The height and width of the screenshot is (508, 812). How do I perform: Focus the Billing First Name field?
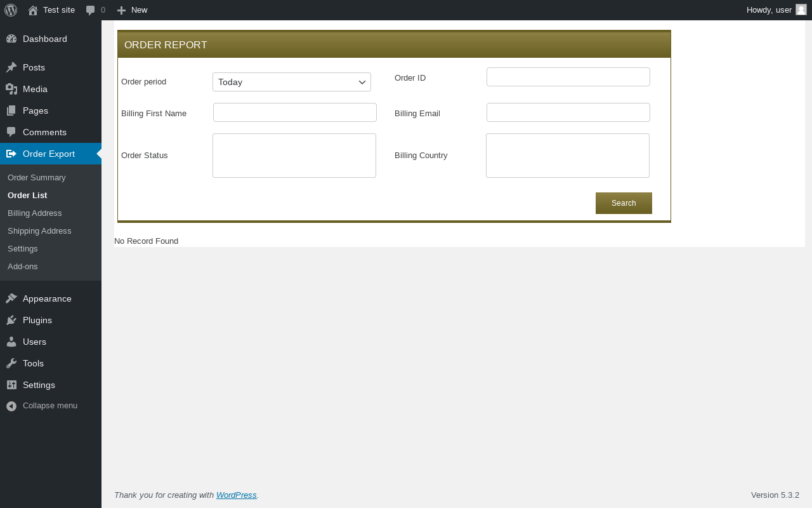tap(295, 112)
